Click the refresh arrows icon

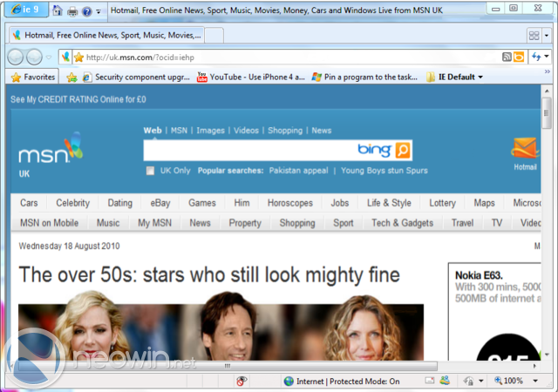click(536, 57)
